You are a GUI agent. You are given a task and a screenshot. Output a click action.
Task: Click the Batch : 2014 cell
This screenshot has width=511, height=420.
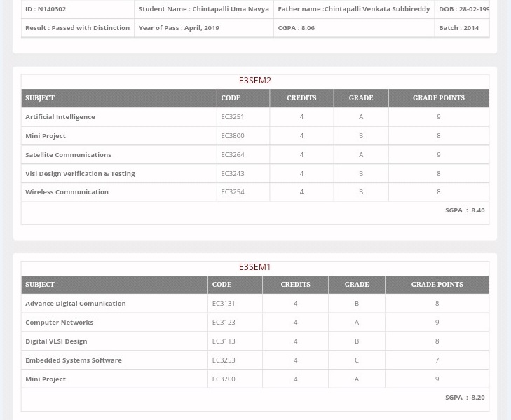pos(462,28)
